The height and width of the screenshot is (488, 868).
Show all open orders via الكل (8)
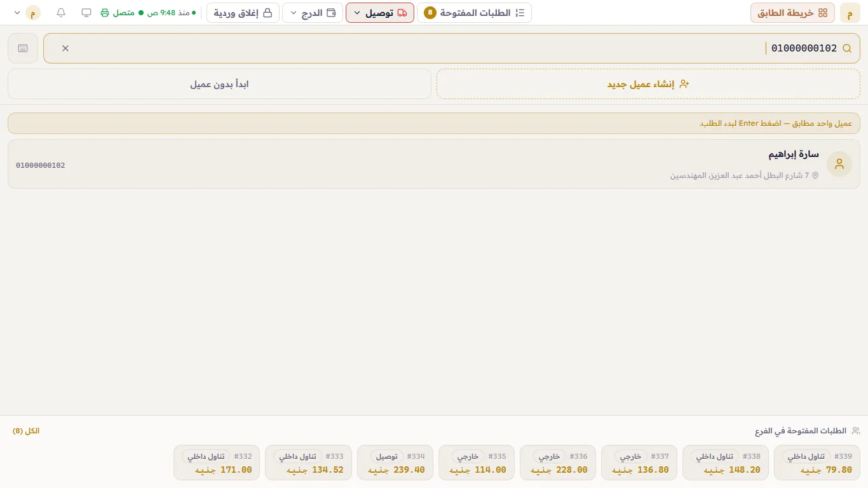coord(26,431)
